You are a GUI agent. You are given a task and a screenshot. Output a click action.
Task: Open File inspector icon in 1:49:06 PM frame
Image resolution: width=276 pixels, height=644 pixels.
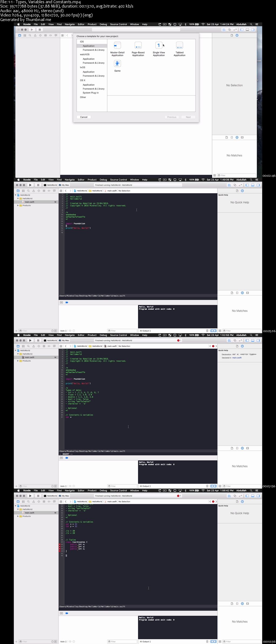point(237,191)
